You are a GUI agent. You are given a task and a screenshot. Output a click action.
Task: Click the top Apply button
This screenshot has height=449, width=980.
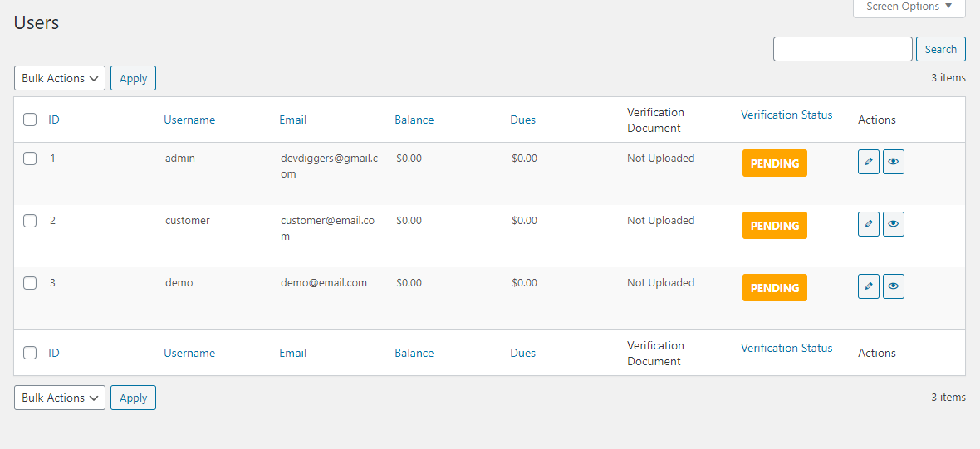click(133, 78)
